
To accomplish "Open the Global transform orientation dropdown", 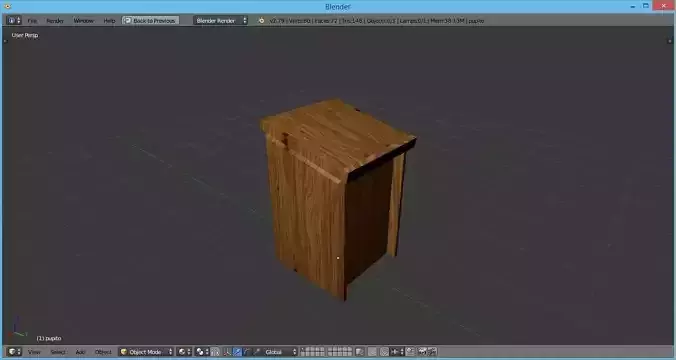I will pyautogui.click(x=280, y=352).
